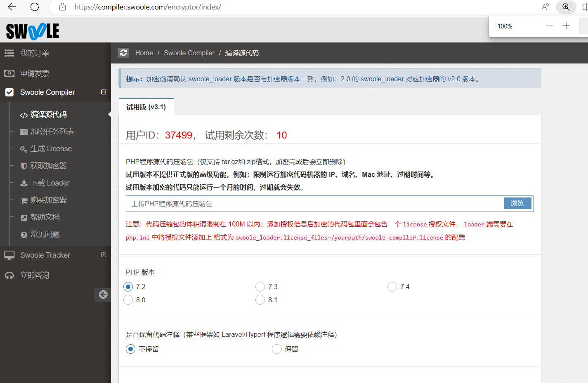Choose 不保留 for code comments
This screenshot has height=383, width=588.
pos(131,349)
